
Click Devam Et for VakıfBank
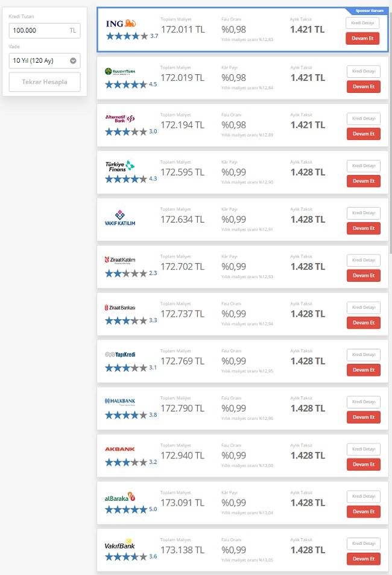pyautogui.click(x=363, y=559)
